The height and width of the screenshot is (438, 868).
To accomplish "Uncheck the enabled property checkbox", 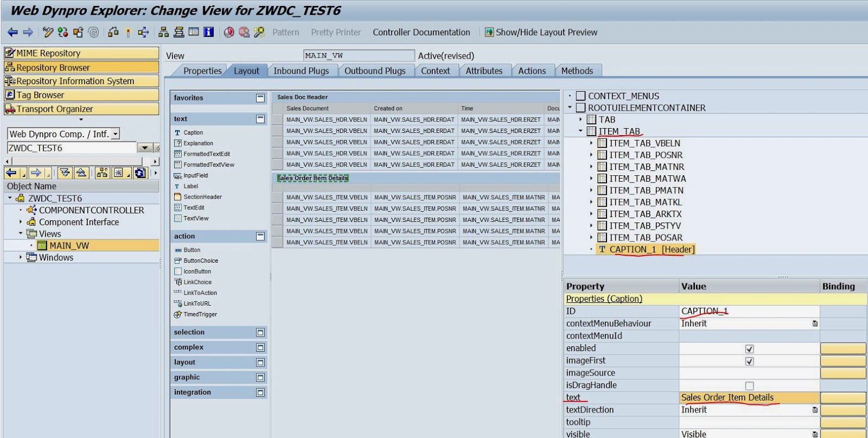I will (x=749, y=349).
